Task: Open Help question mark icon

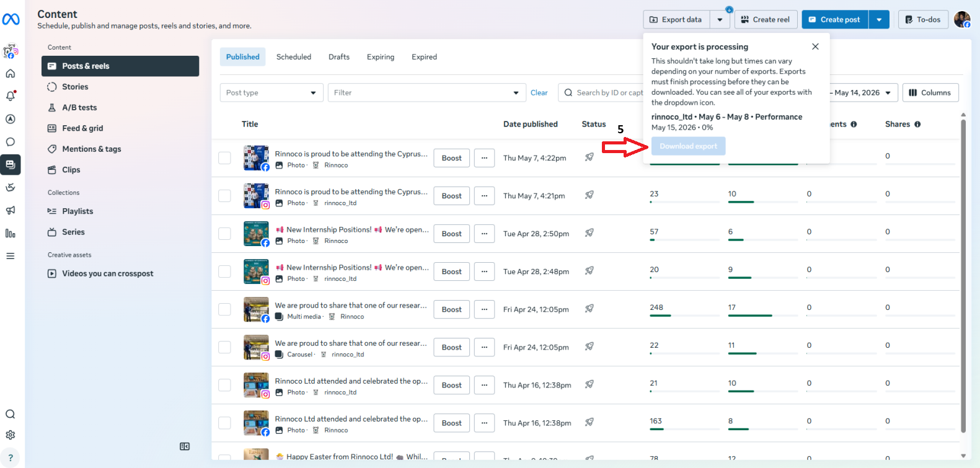Action: pos(11,458)
